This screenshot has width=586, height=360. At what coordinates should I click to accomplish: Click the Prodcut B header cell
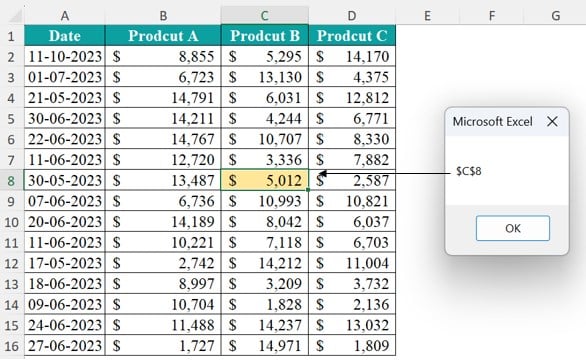pos(265,36)
